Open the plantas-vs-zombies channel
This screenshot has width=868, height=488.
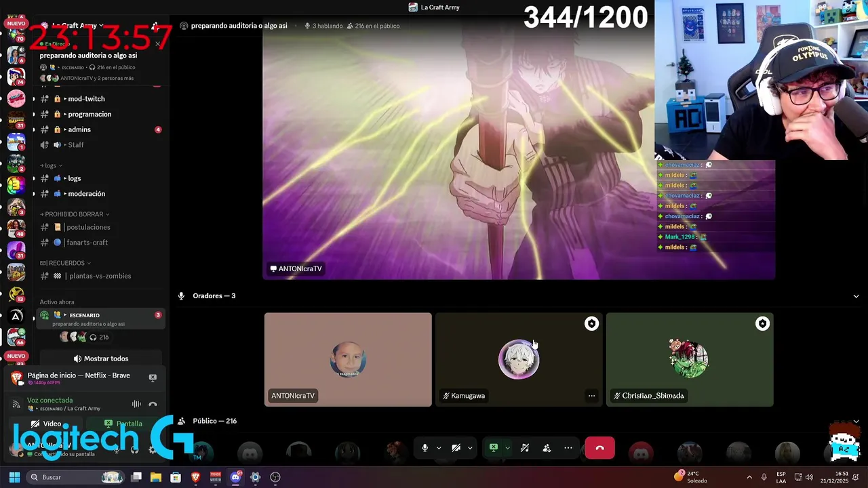tap(101, 276)
